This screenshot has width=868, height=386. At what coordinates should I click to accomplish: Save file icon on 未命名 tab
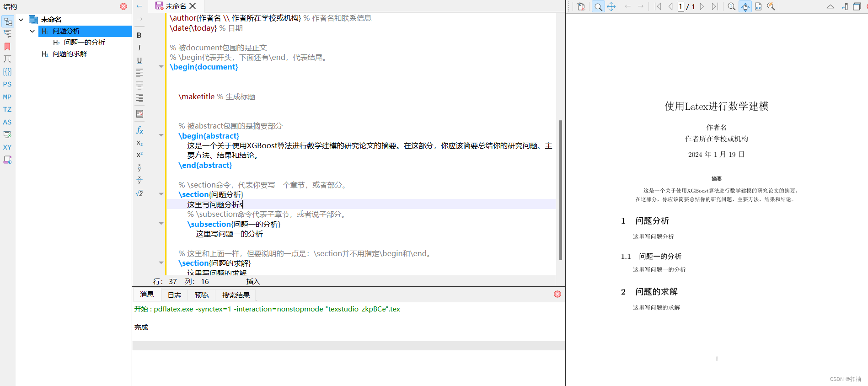(x=159, y=5)
